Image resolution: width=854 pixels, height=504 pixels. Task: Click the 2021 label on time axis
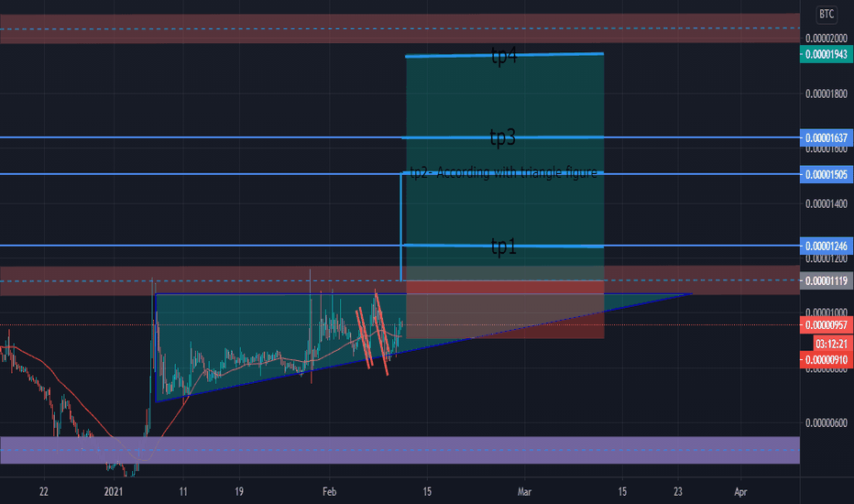click(x=114, y=491)
